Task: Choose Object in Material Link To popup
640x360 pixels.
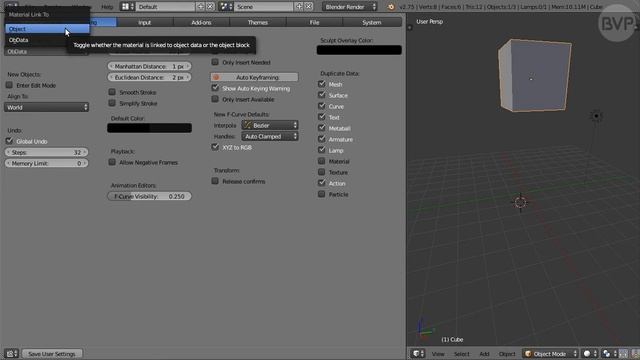Action: (x=47, y=29)
